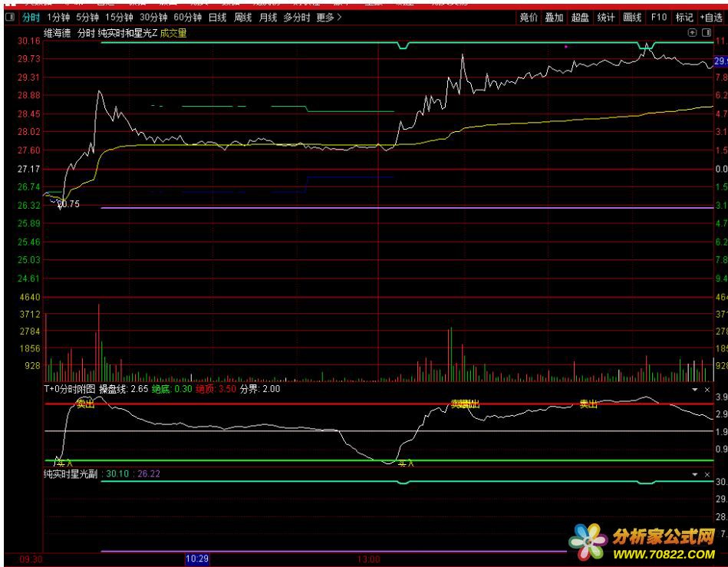Viewport: 728px width, 567px height.
Task: Click the 纯实时星光副 panel title
Action: click(x=71, y=474)
